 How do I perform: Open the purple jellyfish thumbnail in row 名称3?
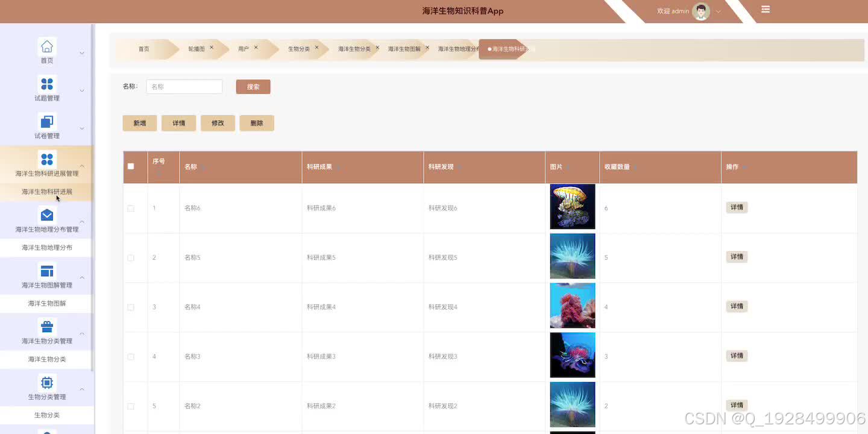click(x=573, y=355)
